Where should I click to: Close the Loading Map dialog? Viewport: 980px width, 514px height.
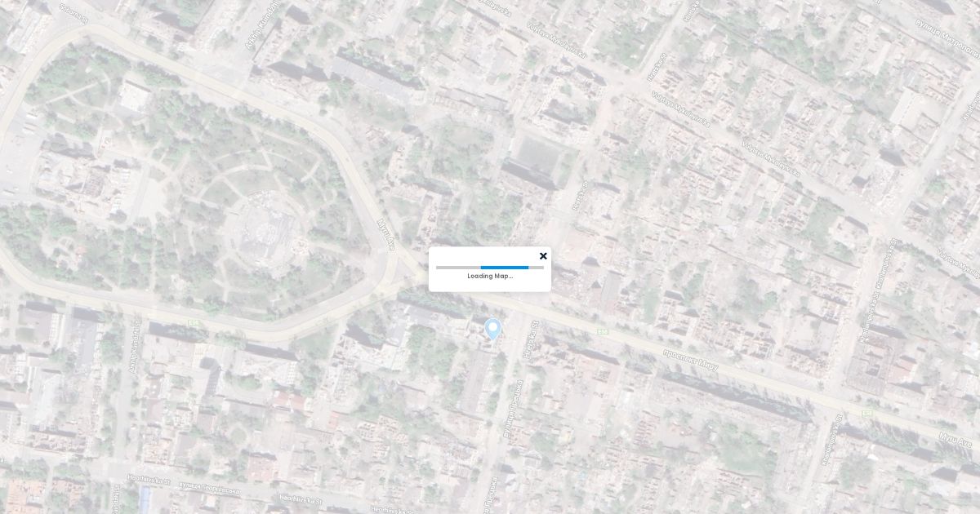tap(543, 256)
